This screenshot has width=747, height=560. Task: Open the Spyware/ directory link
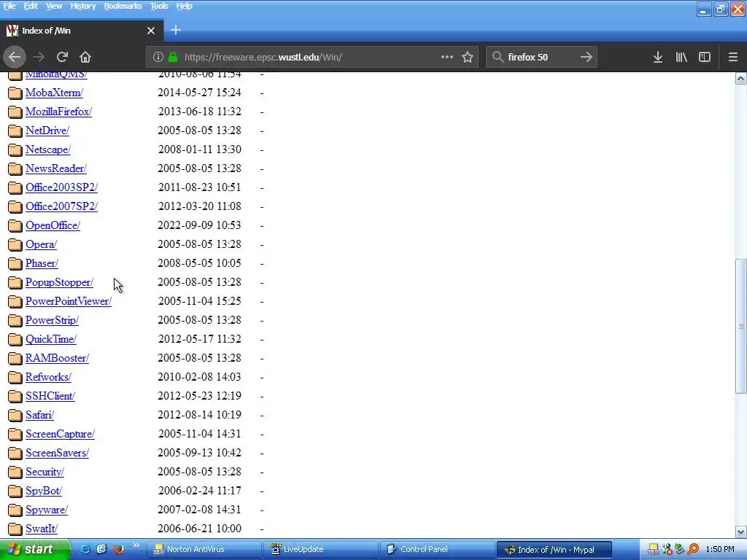coord(47,510)
